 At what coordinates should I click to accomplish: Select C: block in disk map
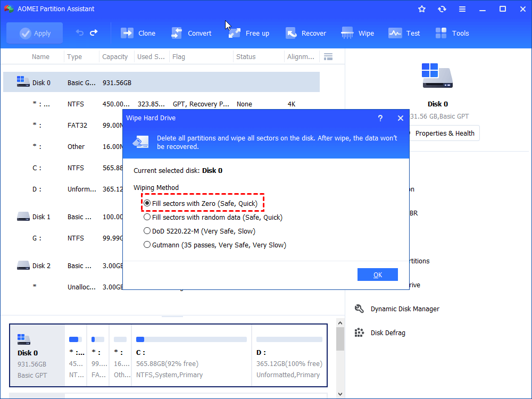(192, 355)
